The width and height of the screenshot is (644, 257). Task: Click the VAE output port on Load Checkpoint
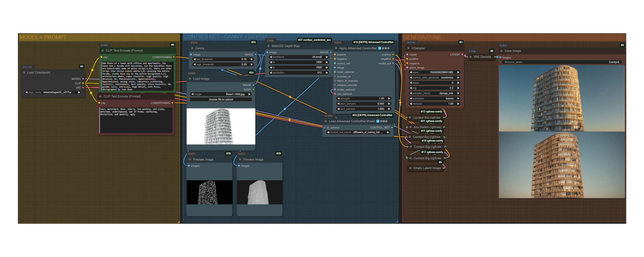point(83,88)
